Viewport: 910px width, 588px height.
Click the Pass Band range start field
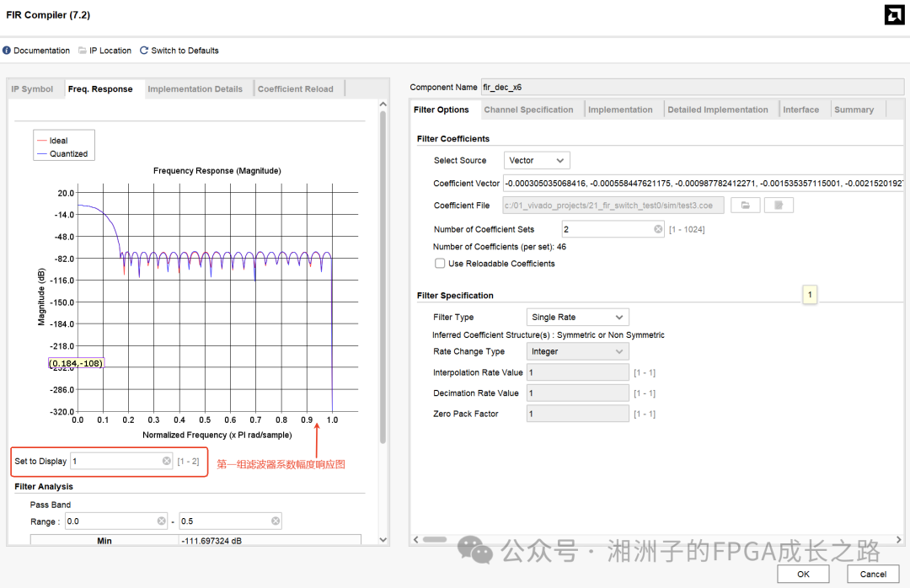(116, 521)
